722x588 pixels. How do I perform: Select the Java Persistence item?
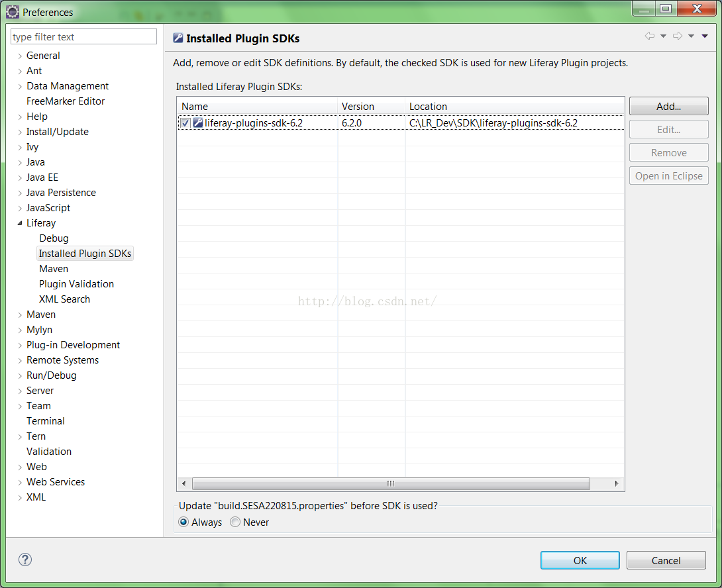pos(61,193)
